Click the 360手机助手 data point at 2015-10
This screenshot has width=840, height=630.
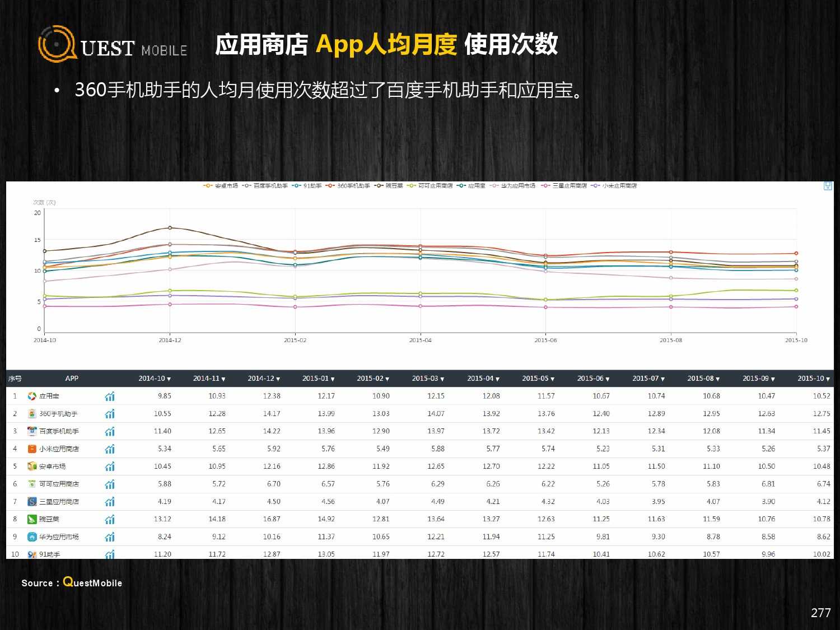coord(796,254)
